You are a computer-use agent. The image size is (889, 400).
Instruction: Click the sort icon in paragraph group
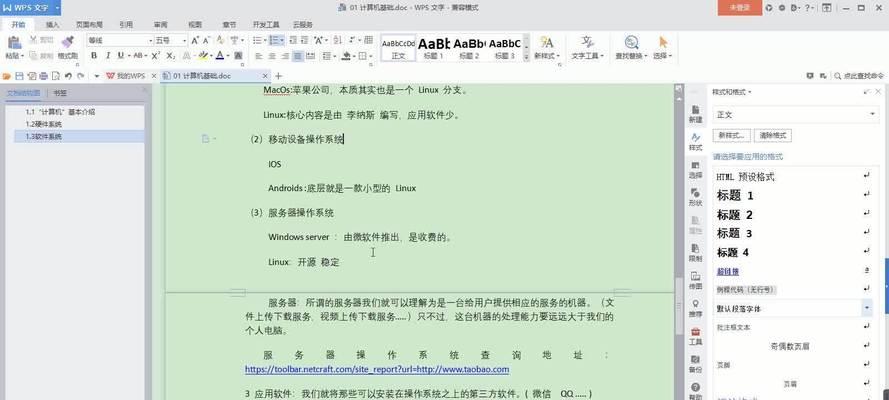point(337,40)
